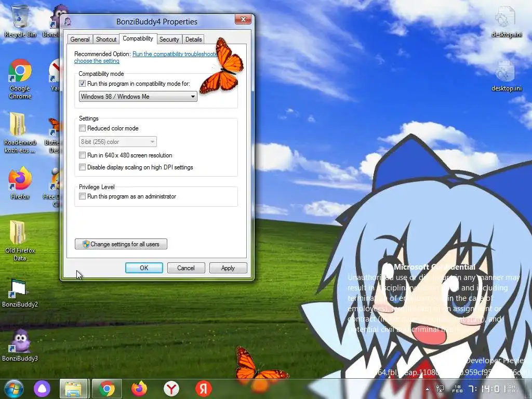Open the red Yandex taskbar icon

[204, 389]
